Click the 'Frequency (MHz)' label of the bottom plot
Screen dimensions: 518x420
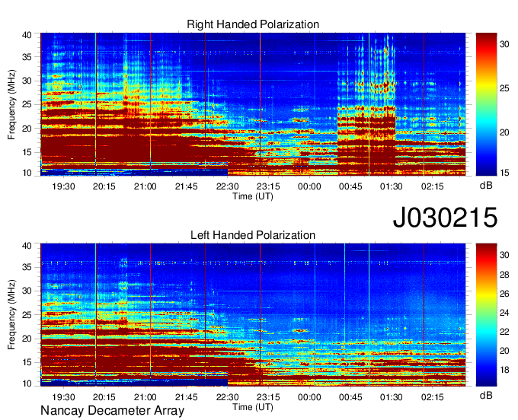(11, 315)
